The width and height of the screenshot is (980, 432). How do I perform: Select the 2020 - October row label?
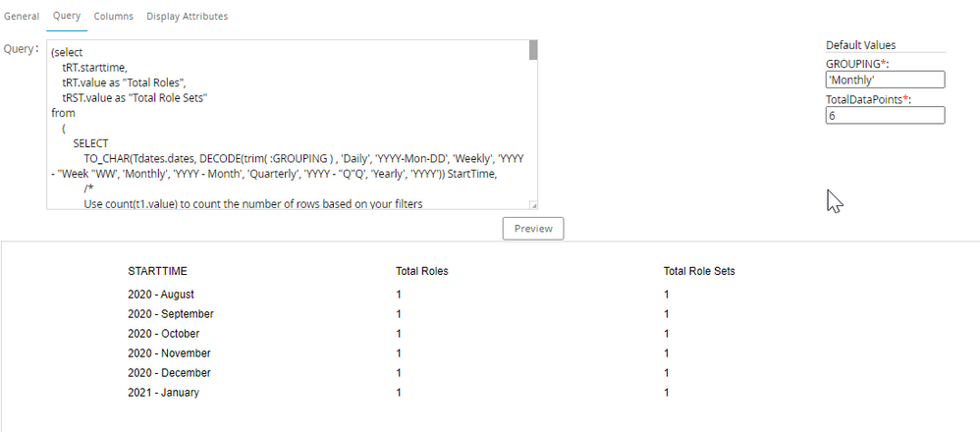click(163, 334)
